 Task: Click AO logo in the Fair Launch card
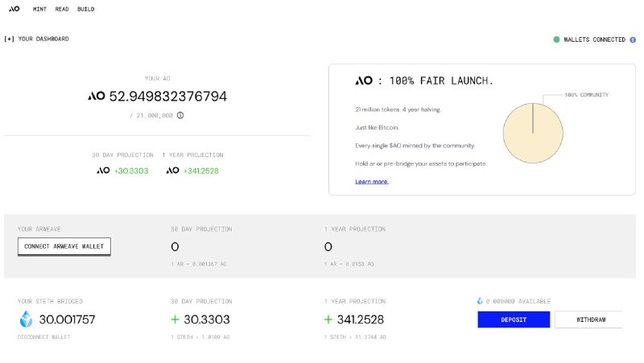tap(364, 81)
